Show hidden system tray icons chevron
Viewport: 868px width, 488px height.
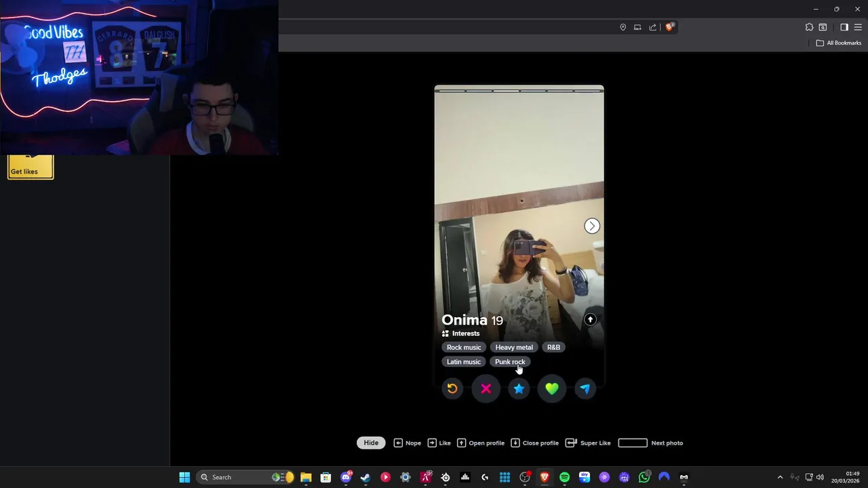pos(780,477)
